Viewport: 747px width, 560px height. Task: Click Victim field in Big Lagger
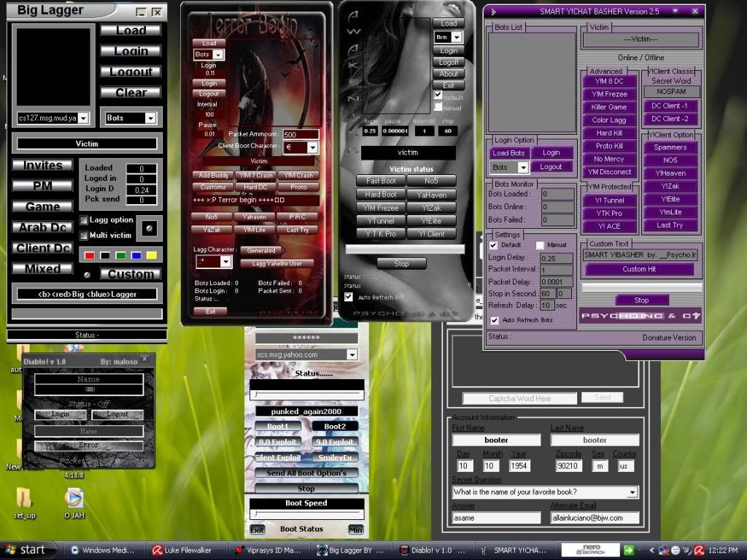(87, 144)
